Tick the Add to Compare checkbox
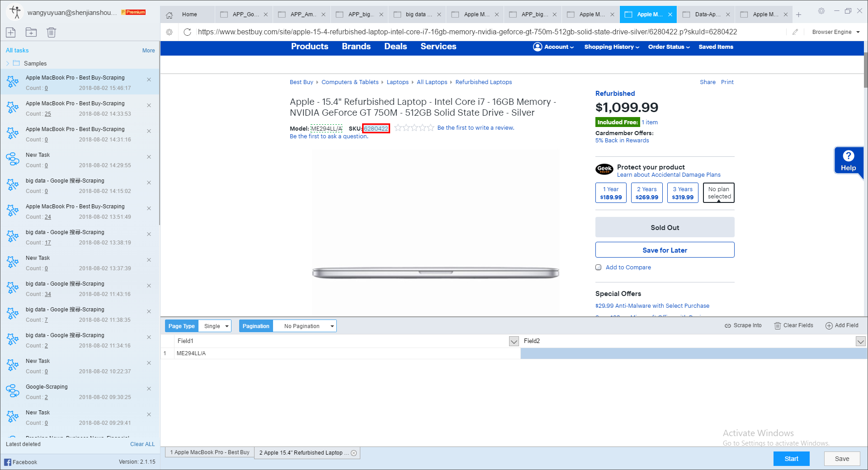Image resolution: width=868 pixels, height=470 pixels. [x=599, y=268]
